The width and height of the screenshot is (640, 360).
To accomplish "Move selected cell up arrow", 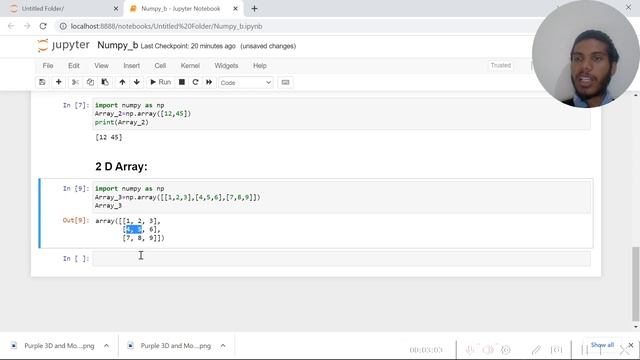I will pos(122,82).
